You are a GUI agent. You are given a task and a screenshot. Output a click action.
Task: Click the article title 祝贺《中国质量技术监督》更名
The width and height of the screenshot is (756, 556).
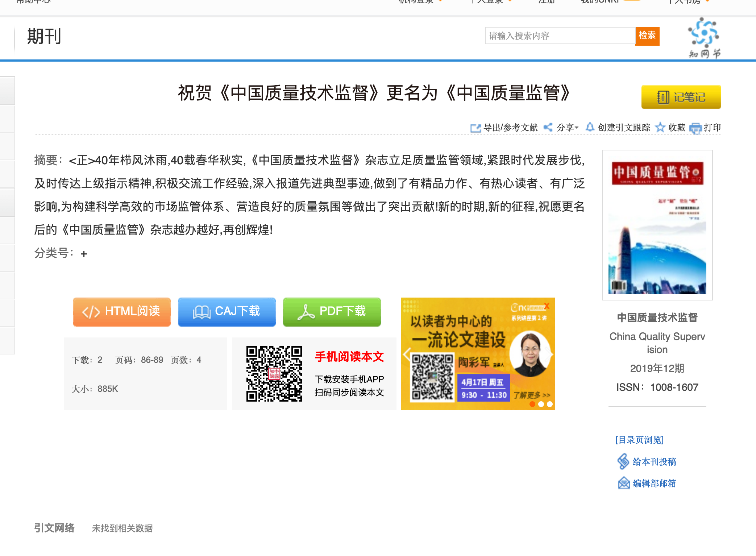pos(374,93)
